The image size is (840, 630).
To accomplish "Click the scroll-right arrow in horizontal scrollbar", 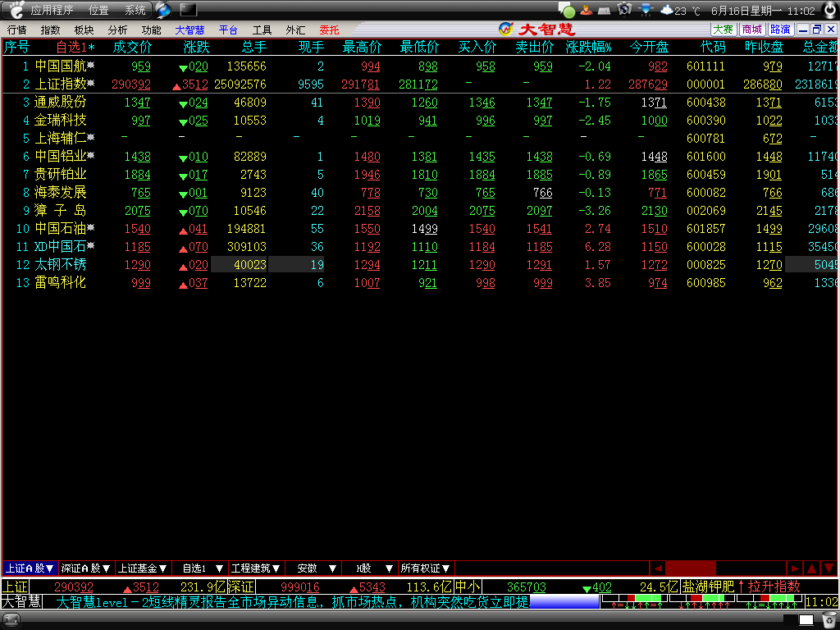I will pos(795,568).
